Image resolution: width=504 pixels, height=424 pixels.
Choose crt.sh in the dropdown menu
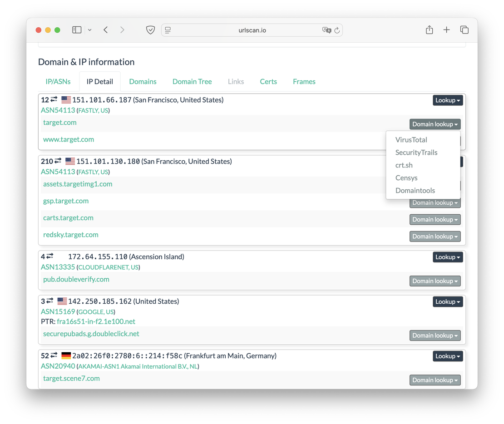[x=404, y=165]
